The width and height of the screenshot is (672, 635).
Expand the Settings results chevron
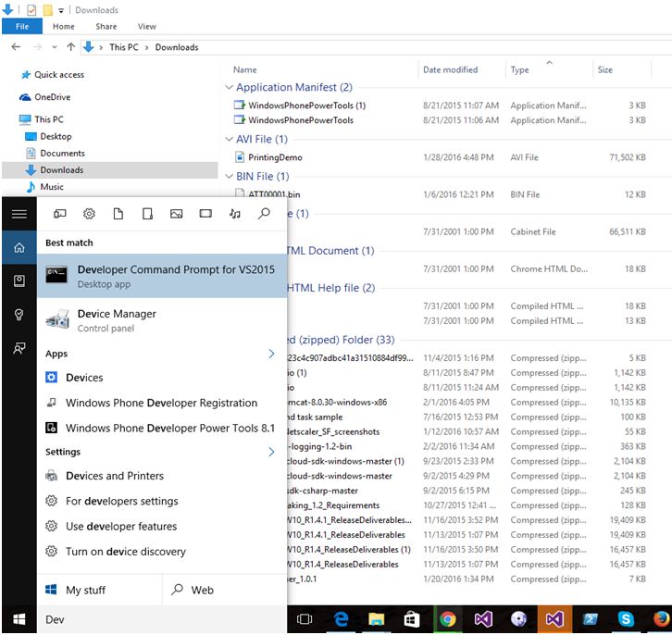tap(272, 452)
